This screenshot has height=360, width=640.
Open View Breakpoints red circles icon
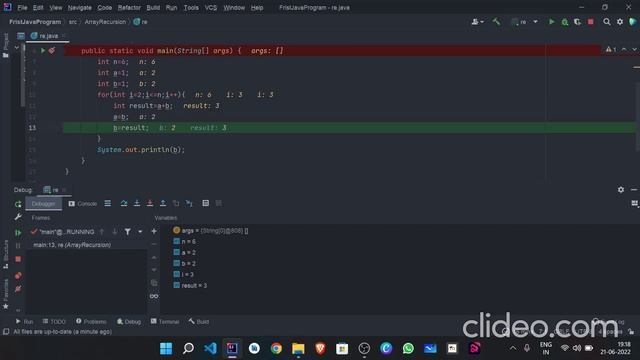[18, 276]
